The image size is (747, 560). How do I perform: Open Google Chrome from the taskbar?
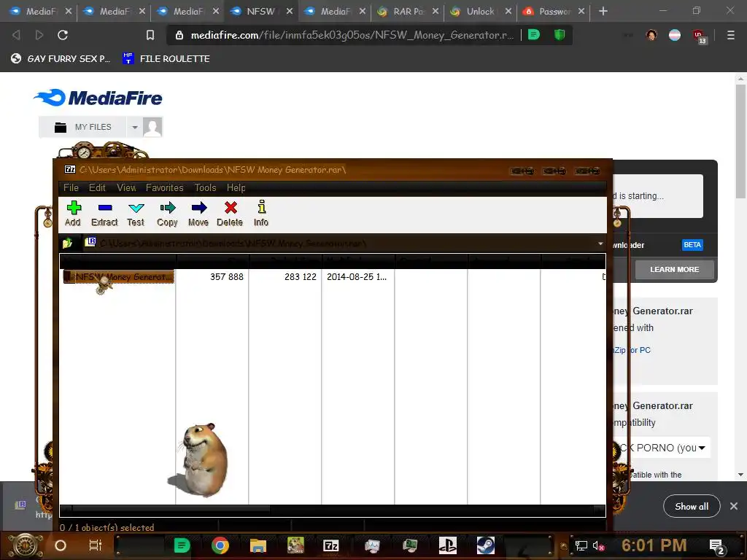(x=220, y=545)
